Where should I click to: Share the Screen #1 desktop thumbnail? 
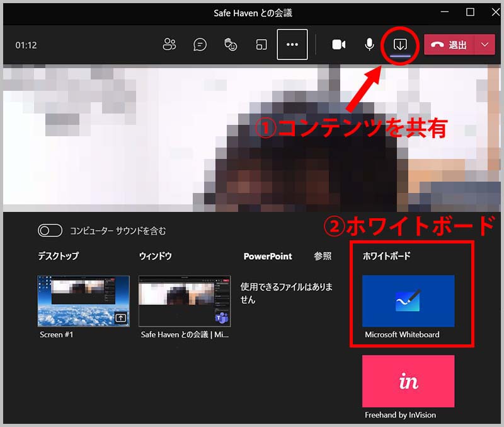pos(84,301)
